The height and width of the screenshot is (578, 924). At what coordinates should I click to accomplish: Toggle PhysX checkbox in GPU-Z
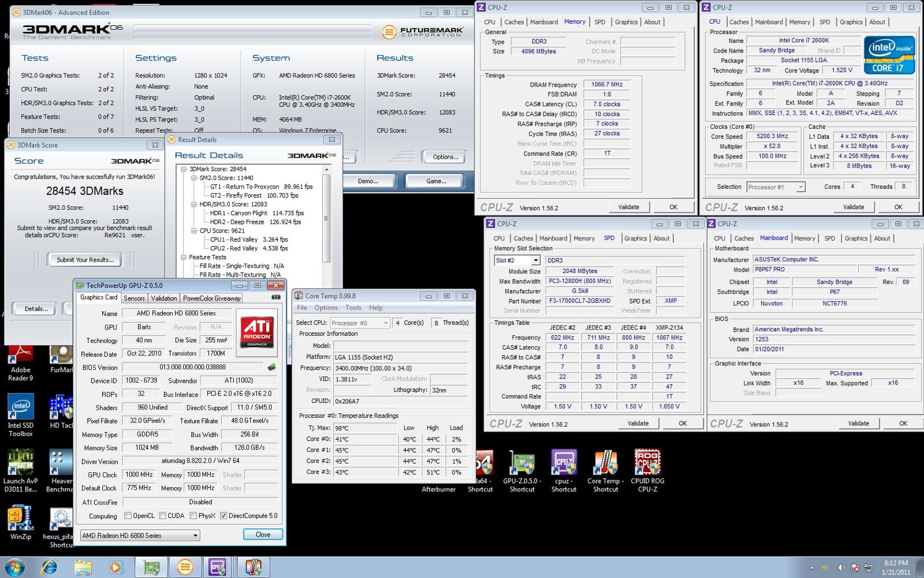[x=193, y=516]
